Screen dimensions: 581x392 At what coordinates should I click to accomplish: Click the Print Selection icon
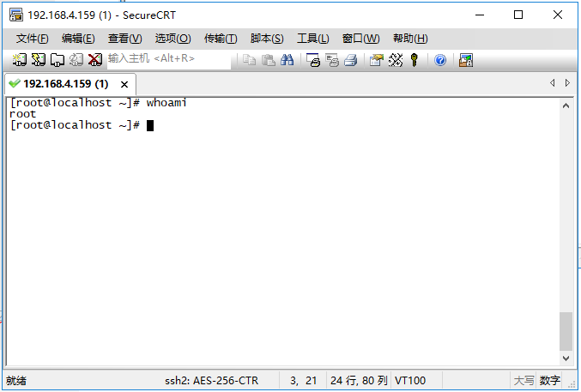(x=332, y=60)
